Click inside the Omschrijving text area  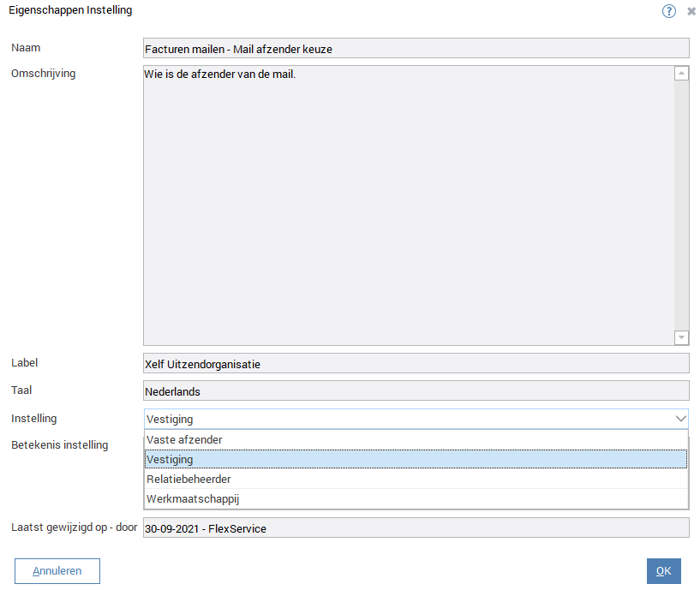tap(408, 206)
